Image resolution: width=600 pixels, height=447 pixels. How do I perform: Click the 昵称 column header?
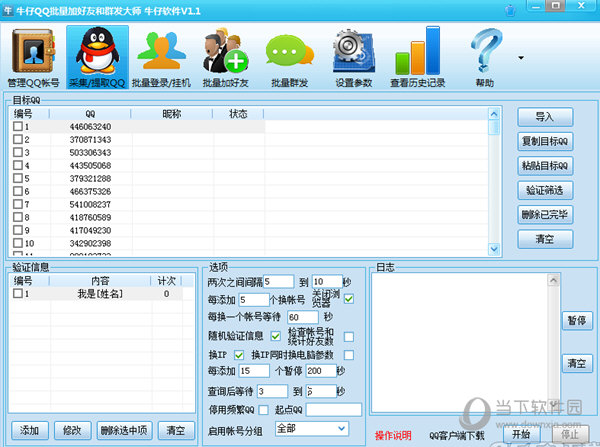pos(172,114)
